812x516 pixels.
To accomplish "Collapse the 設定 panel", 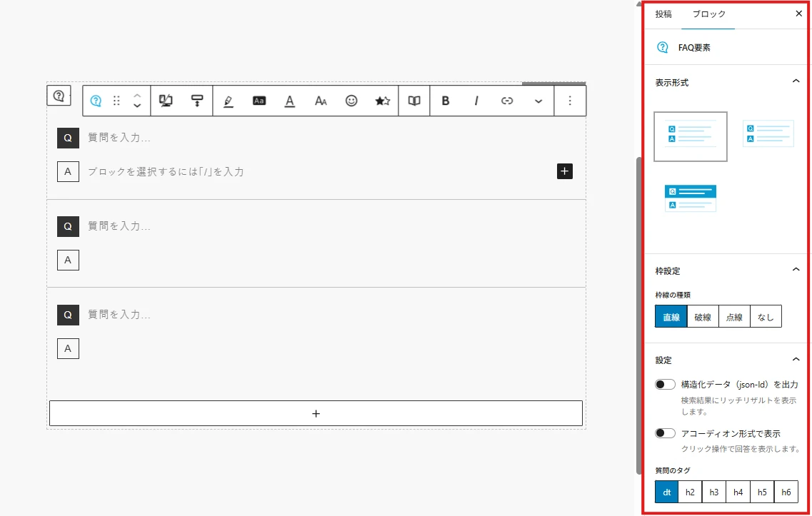I will (x=796, y=359).
